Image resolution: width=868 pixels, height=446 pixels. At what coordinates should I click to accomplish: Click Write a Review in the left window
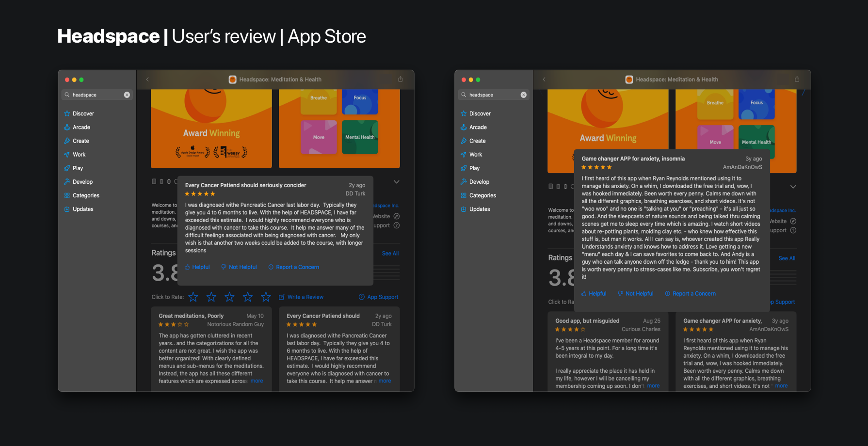pos(301,297)
